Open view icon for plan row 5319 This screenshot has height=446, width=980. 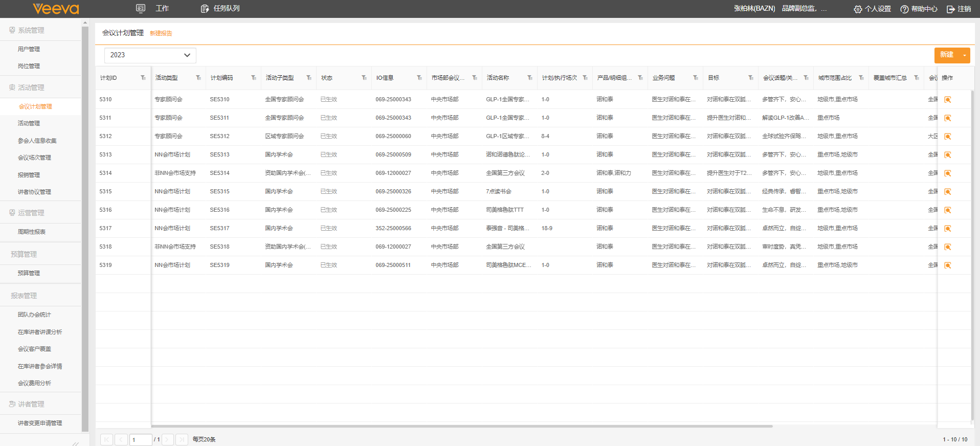pyautogui.click(x=947, y=265)
